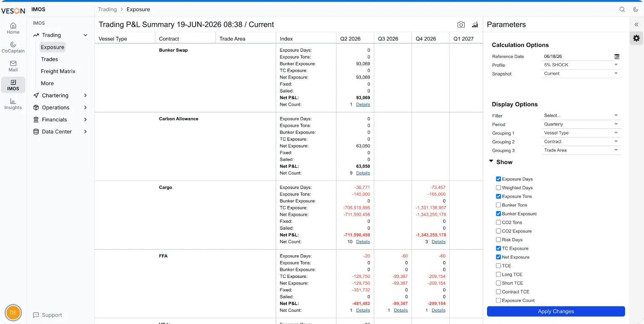Uncheck the Bunker Exposure checkbox
This screenshot has height=324, width=644.
[498, 214]
